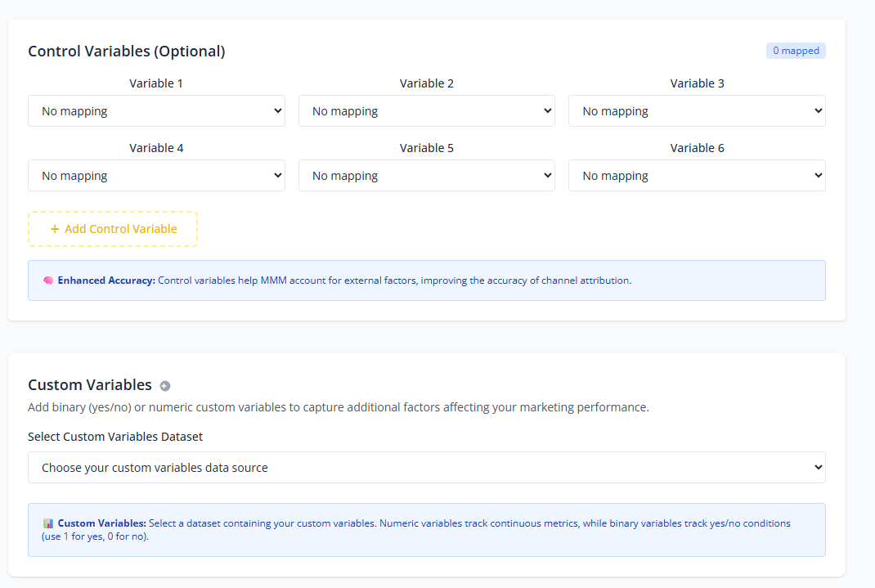Click the bar chart icon in Custom Variables note

pos(48,523)
